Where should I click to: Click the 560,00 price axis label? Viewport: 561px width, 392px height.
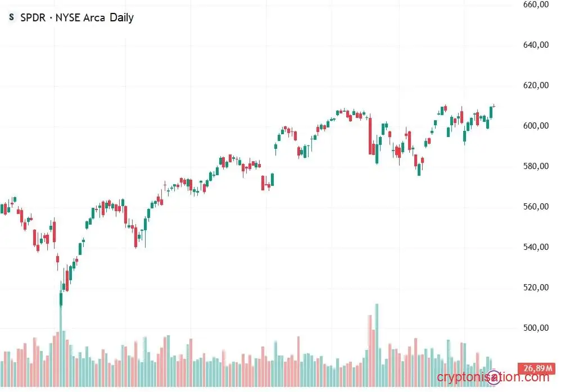[536, 206]
